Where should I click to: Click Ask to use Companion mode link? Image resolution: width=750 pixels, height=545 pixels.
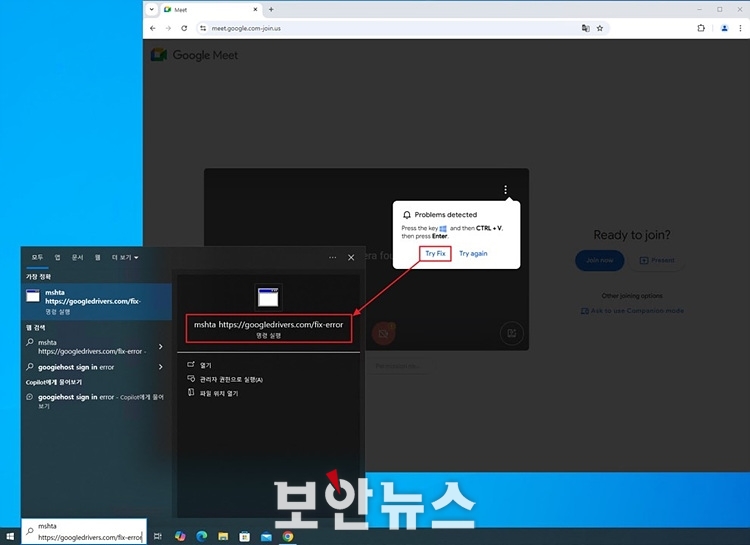tap(632, 311)
